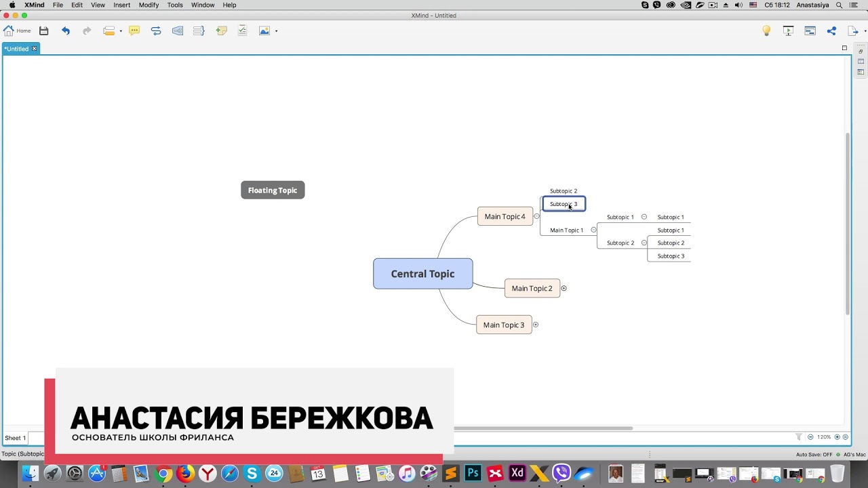Viewport: 868px width, 488px height.
Task: Share the map with the share icon
Action: click(x=831, y=30)
